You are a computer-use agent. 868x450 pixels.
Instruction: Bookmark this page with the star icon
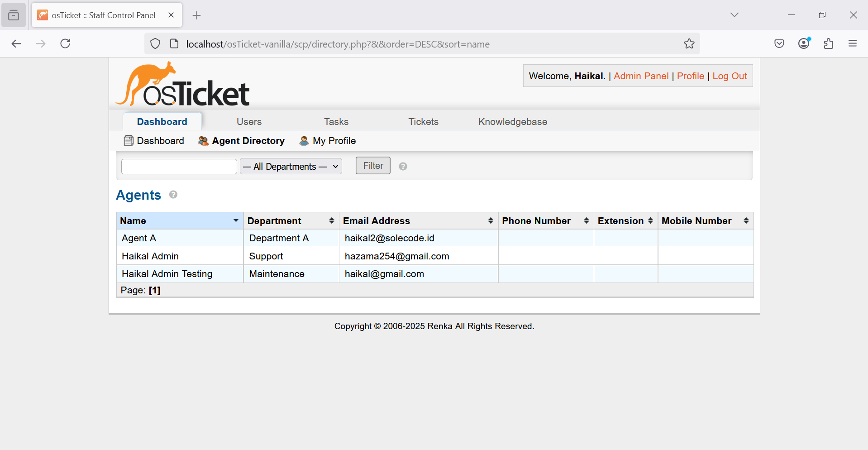(689, 44)
